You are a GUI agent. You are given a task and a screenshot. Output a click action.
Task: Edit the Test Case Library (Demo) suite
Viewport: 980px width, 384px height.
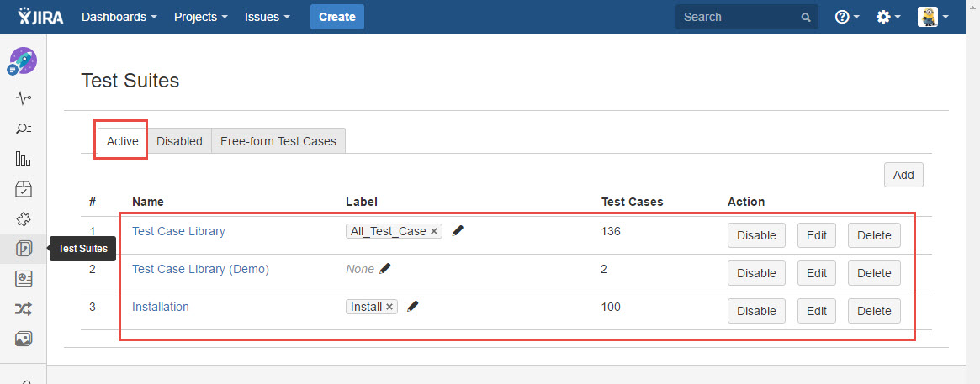click(x=816, y=273)
